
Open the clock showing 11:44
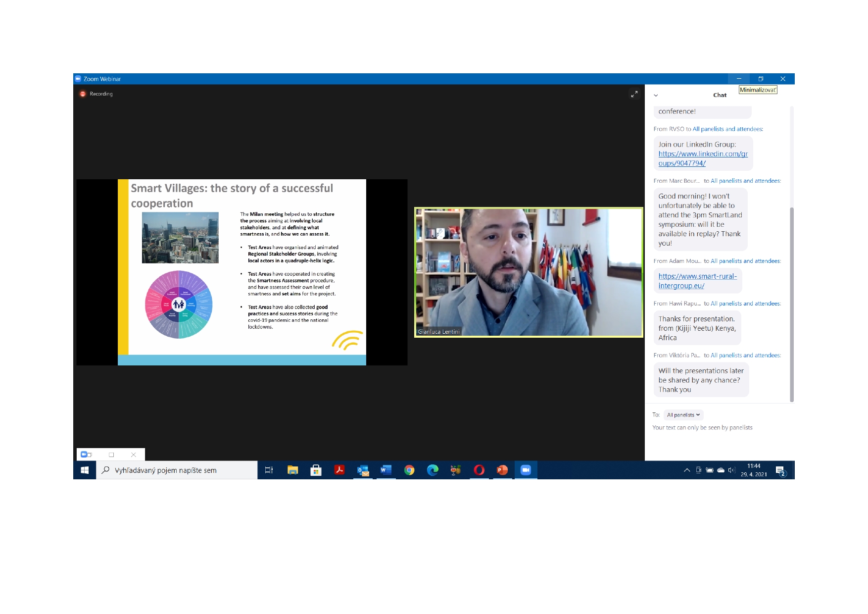click(754, 470)
